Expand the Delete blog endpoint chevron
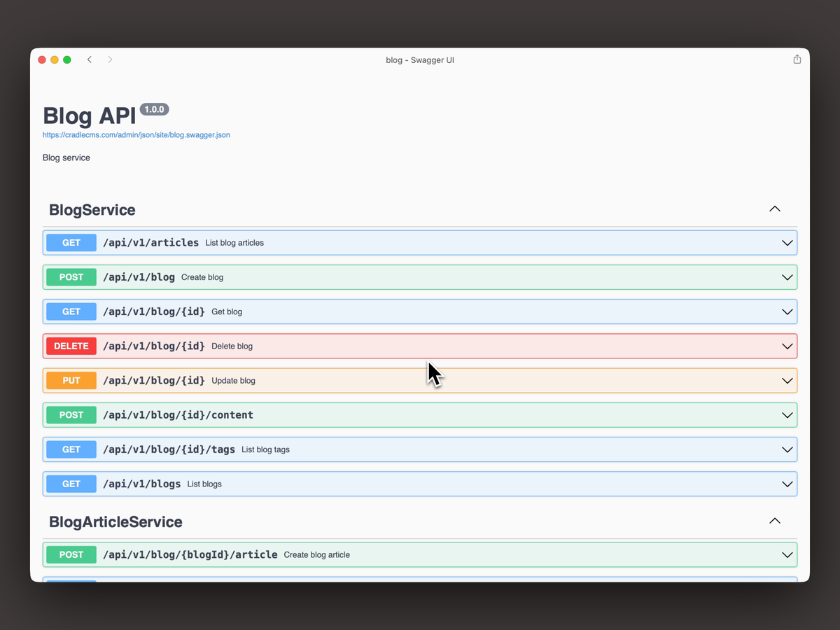This screenshot has width=840, height=630. [787, 346]
